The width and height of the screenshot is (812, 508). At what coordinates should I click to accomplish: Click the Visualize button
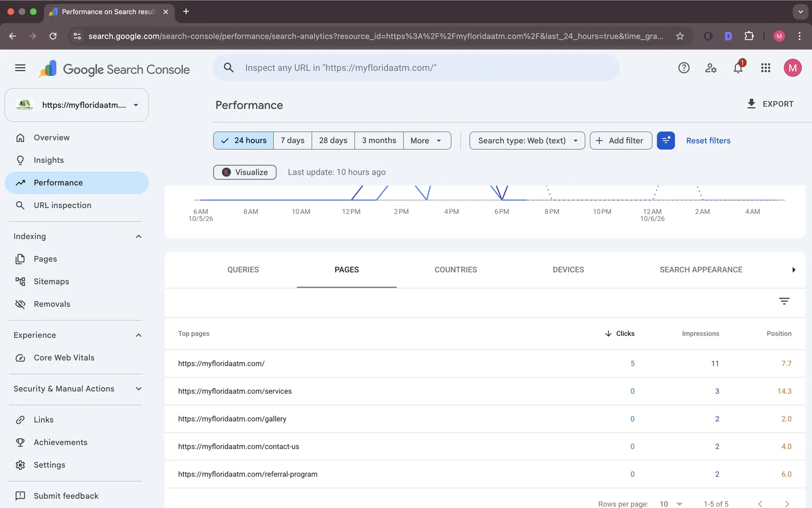pyautogui.click(x=245, y=172)
